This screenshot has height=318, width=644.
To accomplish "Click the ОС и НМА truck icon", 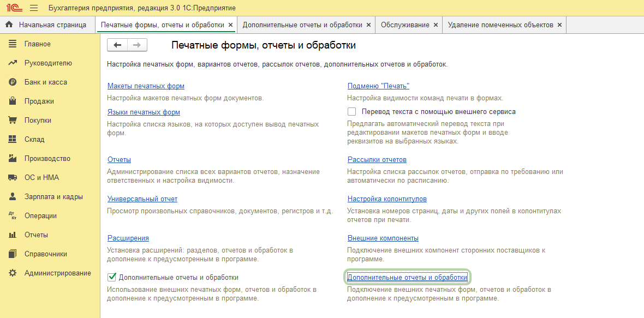I will click(13, 178).
